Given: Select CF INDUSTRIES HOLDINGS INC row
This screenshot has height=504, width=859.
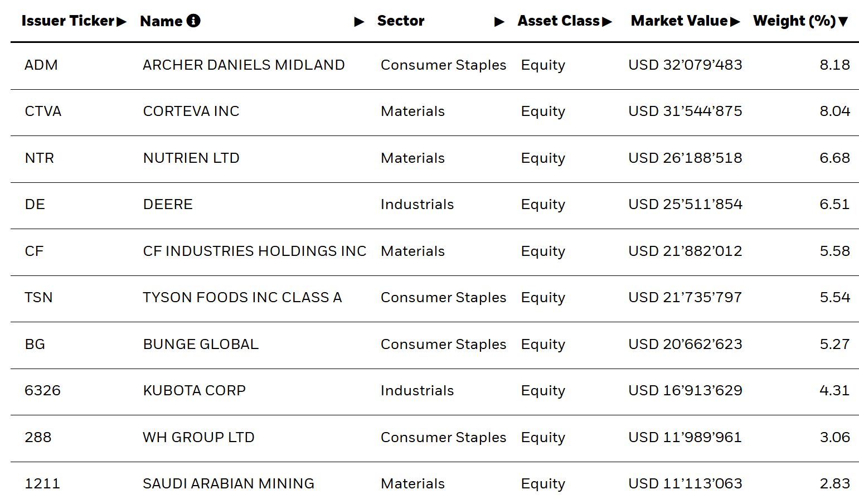Looking at the screenshot, I should (435, 252).
